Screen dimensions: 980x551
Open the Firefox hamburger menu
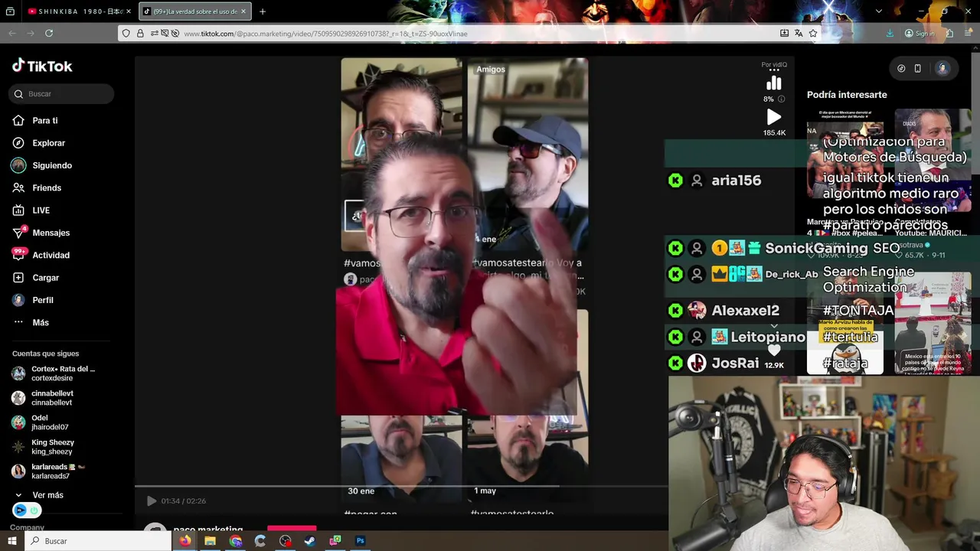969,33
